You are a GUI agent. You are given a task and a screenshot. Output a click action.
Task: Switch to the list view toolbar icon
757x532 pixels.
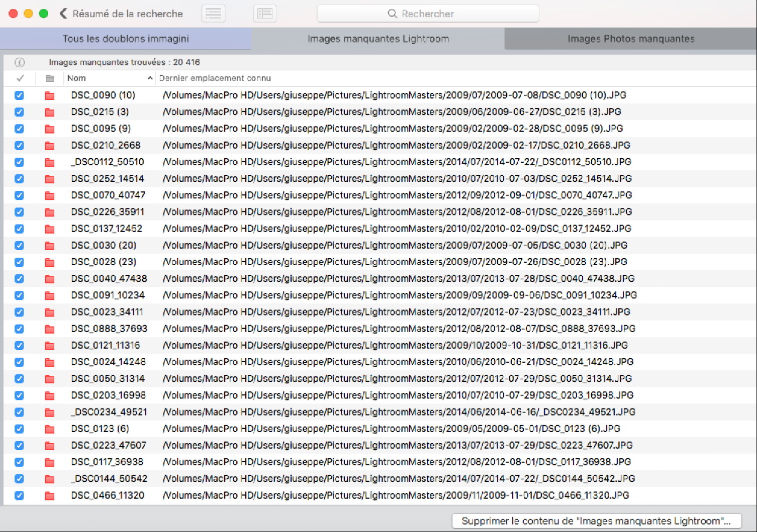214,14
